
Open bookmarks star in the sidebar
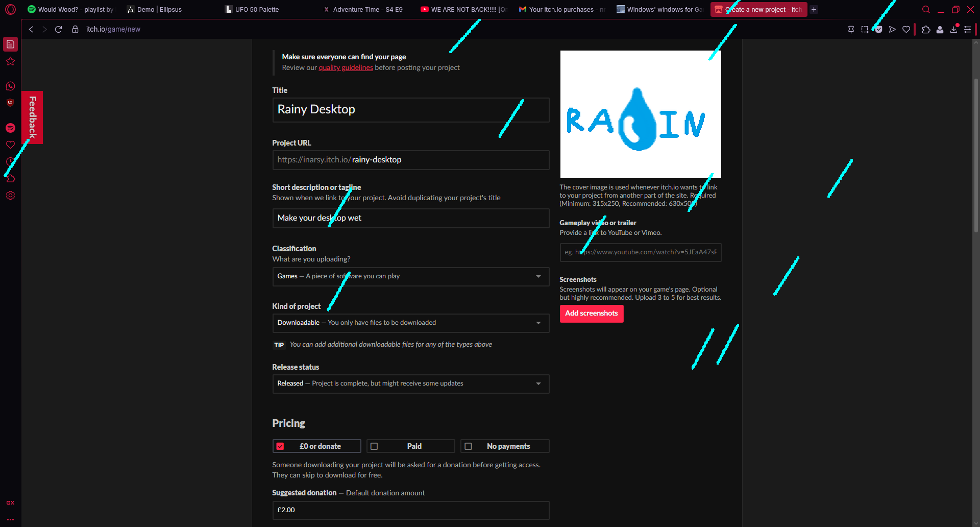(x=10, y=62)
